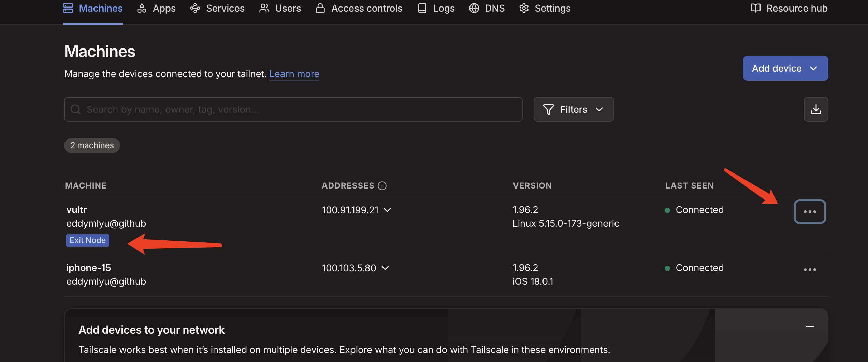Screen dimensions: 868x362
Task: Click the DNS globe icon
Action: click(x=474, y=8)
